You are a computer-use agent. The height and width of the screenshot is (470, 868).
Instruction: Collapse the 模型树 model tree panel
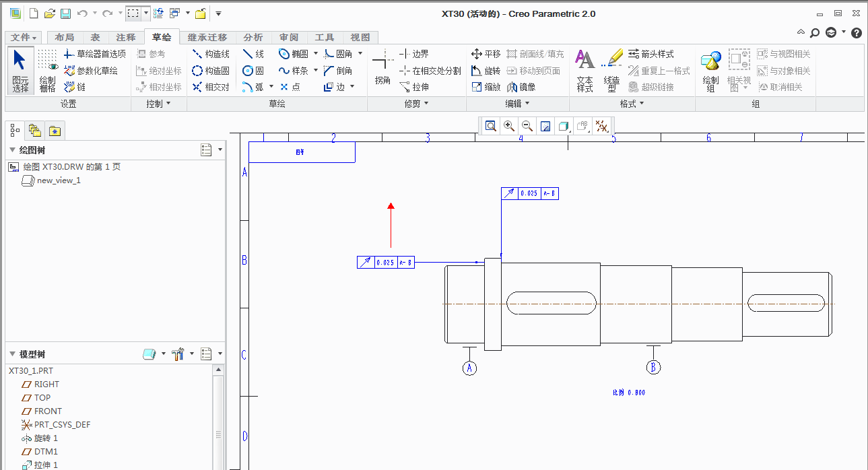12,354
